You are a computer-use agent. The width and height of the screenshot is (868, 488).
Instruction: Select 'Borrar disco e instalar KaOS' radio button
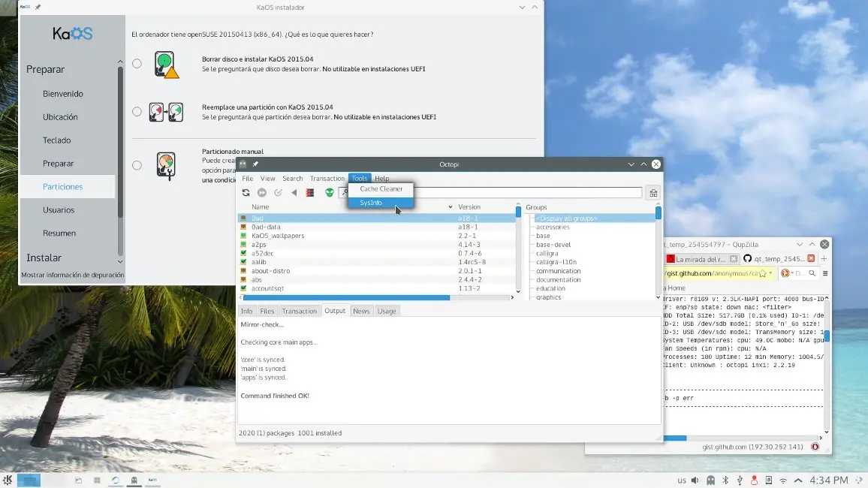[x=137, y=64]
